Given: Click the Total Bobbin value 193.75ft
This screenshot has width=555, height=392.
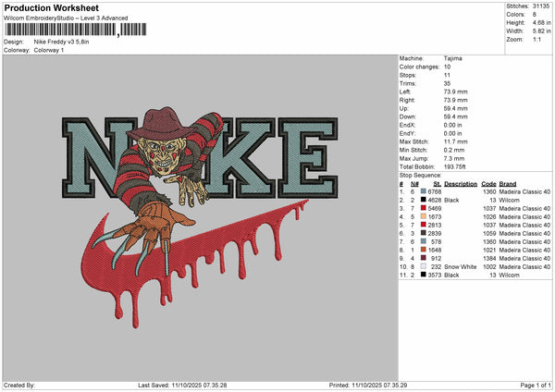Looking at the screenshot, I should [455, 166].
